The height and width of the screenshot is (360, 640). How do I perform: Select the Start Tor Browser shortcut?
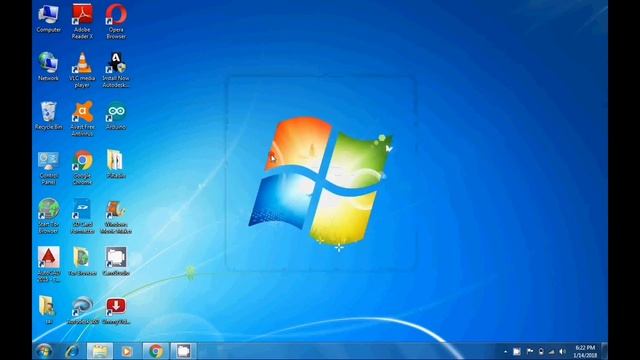pyautogui.click(x=49, y=216)
